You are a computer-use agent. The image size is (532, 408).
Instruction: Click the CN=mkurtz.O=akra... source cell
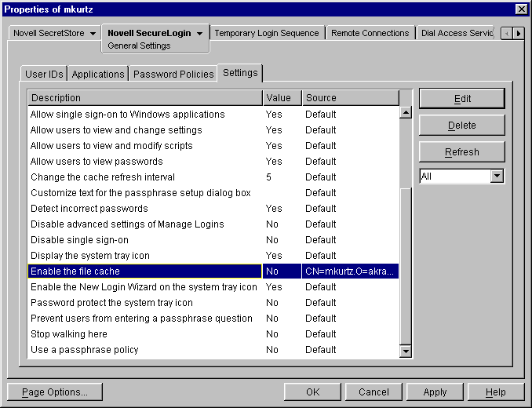click(350, 271)
